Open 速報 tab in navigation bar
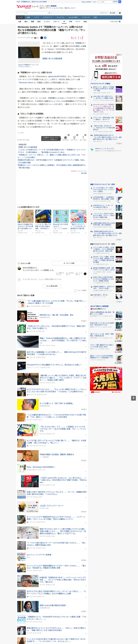The image size is (138, 644). [x=28, y=17]
